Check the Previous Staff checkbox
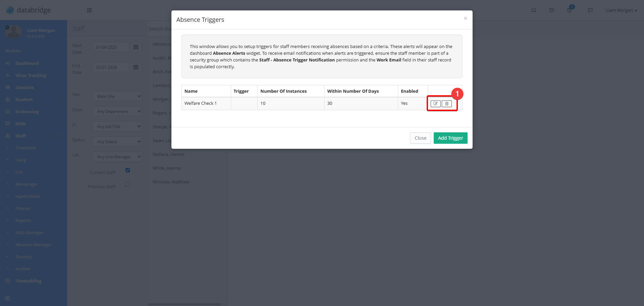644x306 pixels. (x=127, y=184)
